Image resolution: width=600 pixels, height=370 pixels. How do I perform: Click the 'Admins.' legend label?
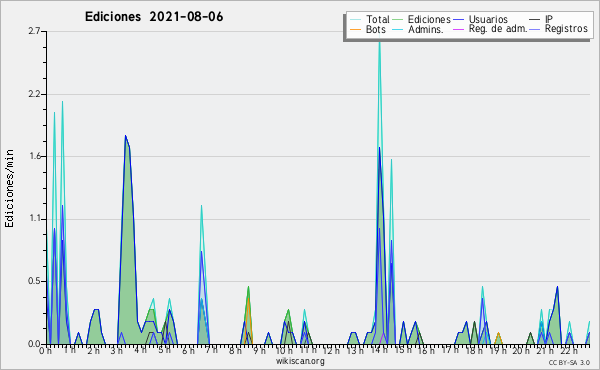pyautogui.click(x=426, y=29)
